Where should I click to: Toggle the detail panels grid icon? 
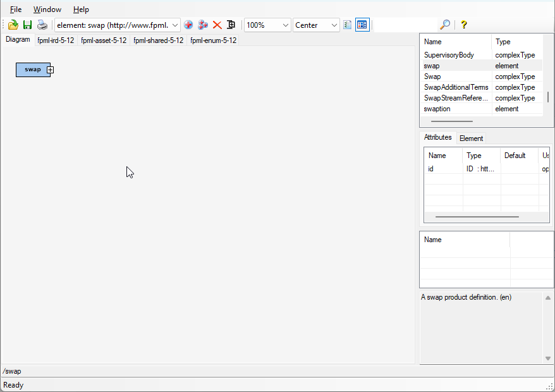point(362,25)
